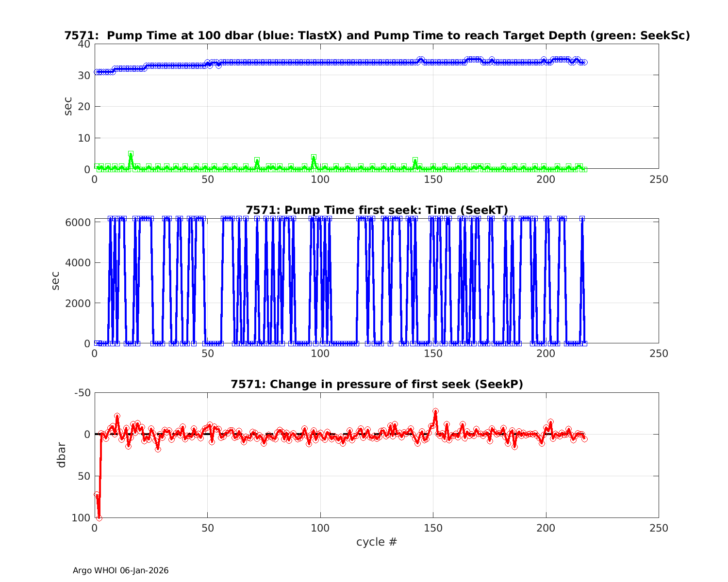The height and width of the screenshot is (582, 728).
Task: Click the 'Pump Time first seek' plot title
Action: [x=377, y=210]
